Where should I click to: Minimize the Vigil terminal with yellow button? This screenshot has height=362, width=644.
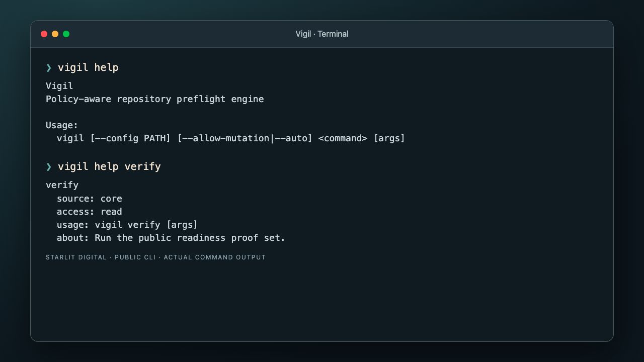pos(55,34)
